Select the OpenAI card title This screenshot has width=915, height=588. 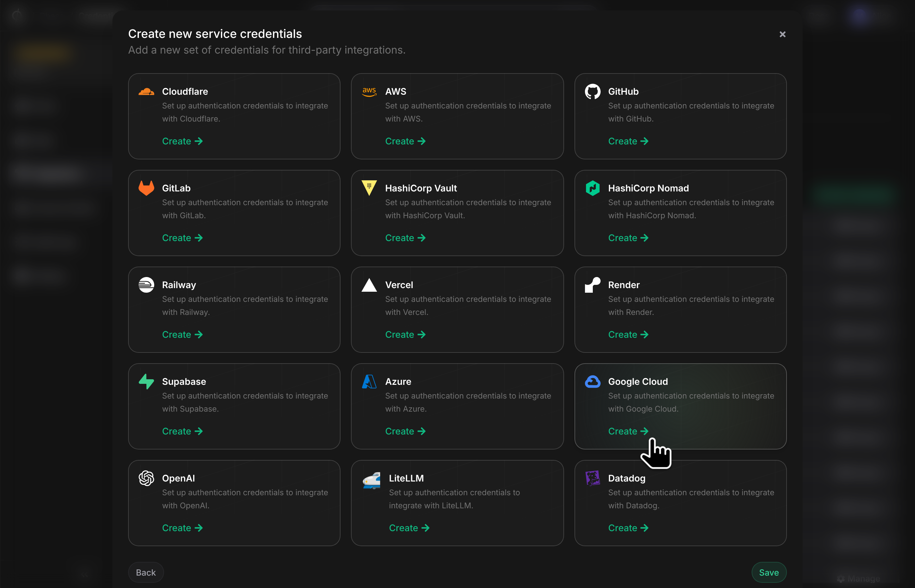pyautogui.click(x=178, y=478)
